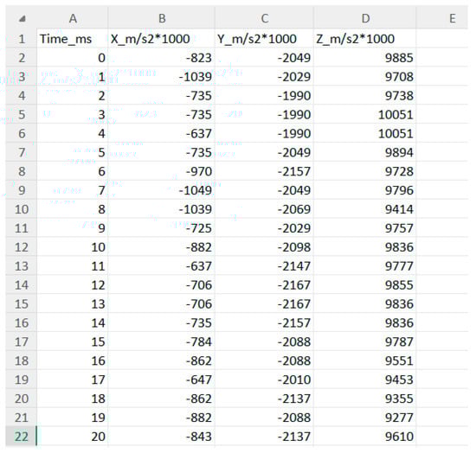Image resolution: width=476 pixels, height=453 pixels.
Task: Select column A header
Action: (x=73, y=19)
